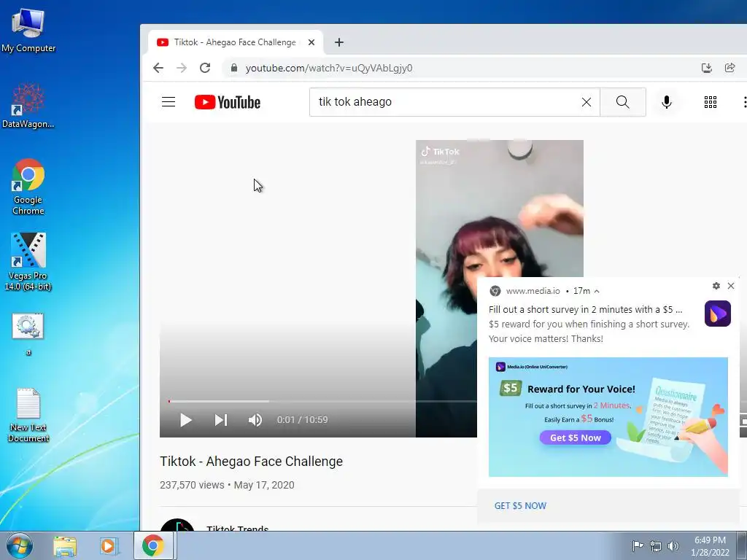Image resolution: width=747 pixels, height=560 pixels.
Task: Select the My Computer desktop icon
Action: 28,31
